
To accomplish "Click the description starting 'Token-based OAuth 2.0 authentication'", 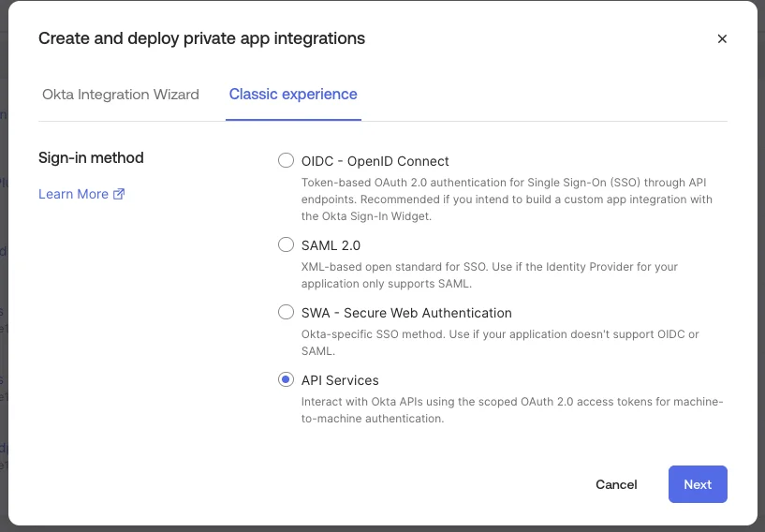I will 507,199.
